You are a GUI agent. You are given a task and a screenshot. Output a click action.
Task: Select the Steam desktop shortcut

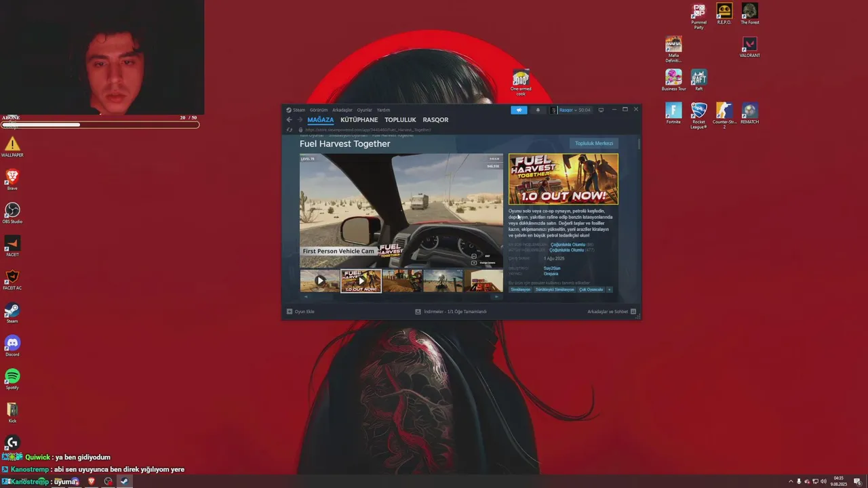[12, 313]
